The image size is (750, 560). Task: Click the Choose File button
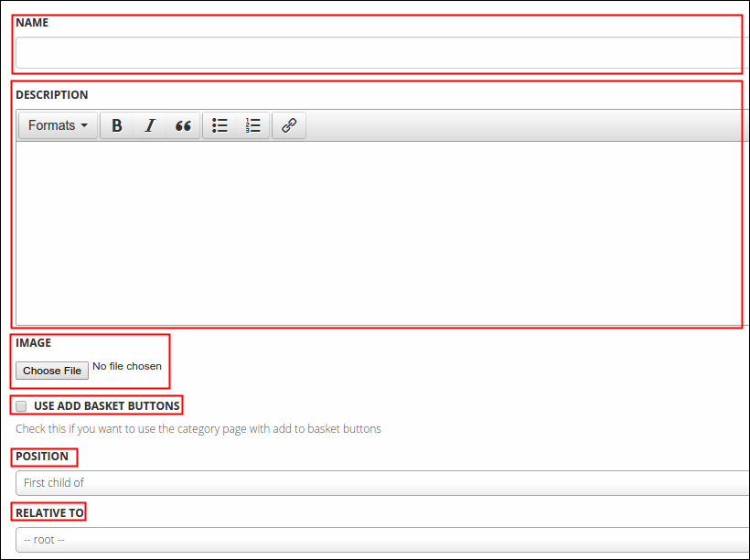(x=52, y=371)
